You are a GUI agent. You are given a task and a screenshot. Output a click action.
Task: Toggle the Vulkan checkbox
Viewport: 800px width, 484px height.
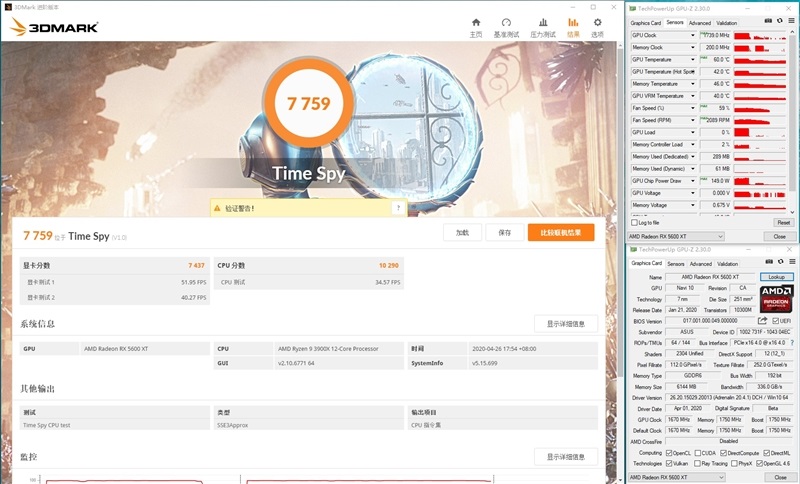tap(669, 463)
